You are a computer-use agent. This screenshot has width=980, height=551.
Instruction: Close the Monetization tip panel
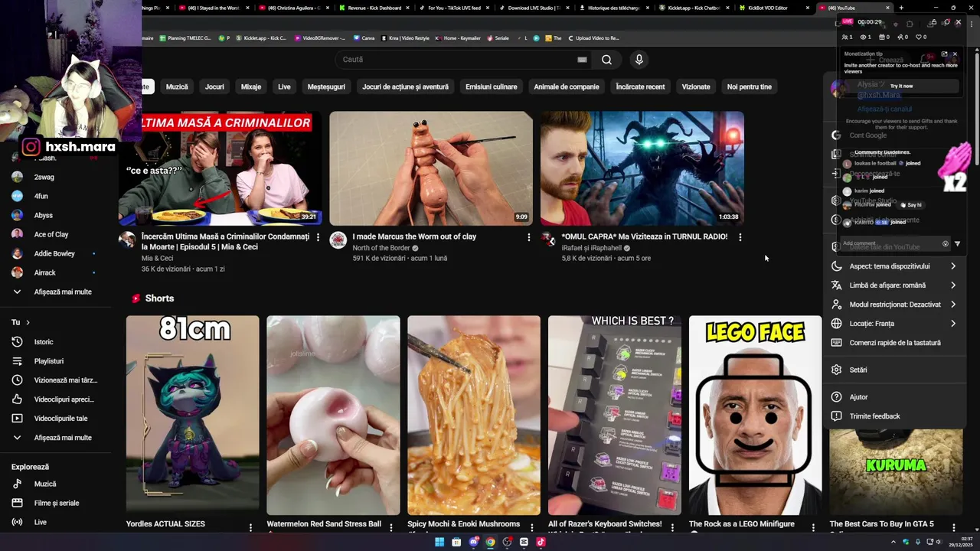(955, 54)
